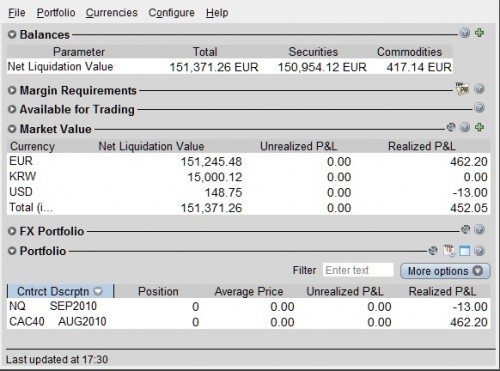Click the blue window icon in Portfolio header

click(x=464, y=251)
